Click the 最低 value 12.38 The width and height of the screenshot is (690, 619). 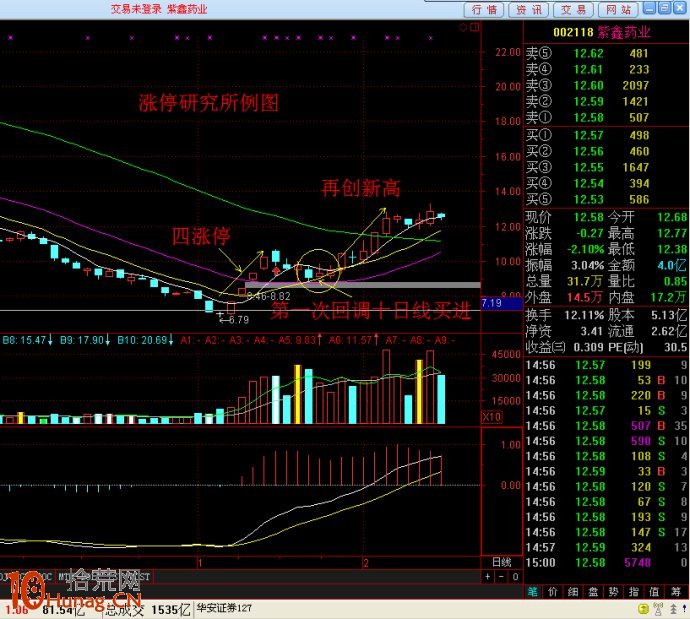[672, 249]
